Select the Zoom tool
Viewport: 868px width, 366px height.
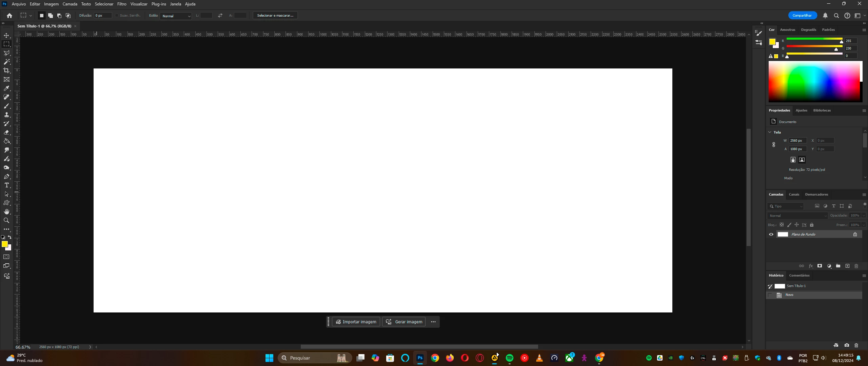6,221
